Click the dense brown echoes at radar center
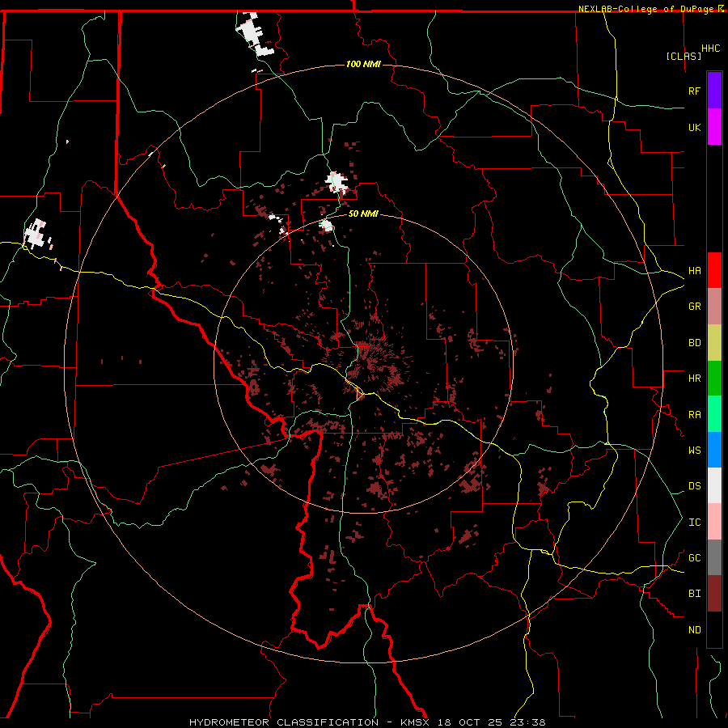The height and width of the screenshot is (728, 728). [375, 362]
